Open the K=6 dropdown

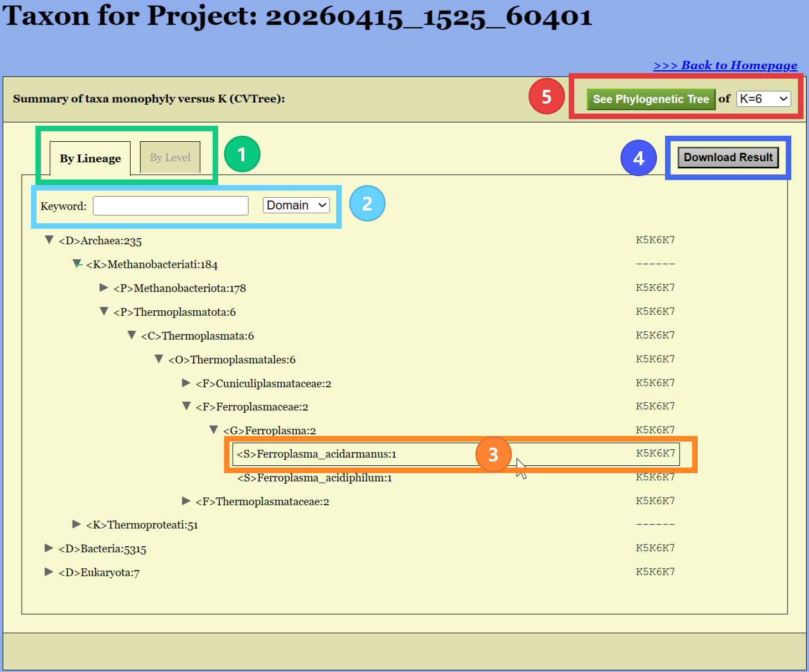click(764, 99)
